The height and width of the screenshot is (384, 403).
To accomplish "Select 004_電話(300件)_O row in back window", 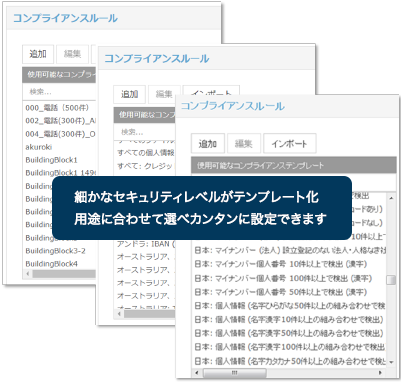I will point(60,134).
